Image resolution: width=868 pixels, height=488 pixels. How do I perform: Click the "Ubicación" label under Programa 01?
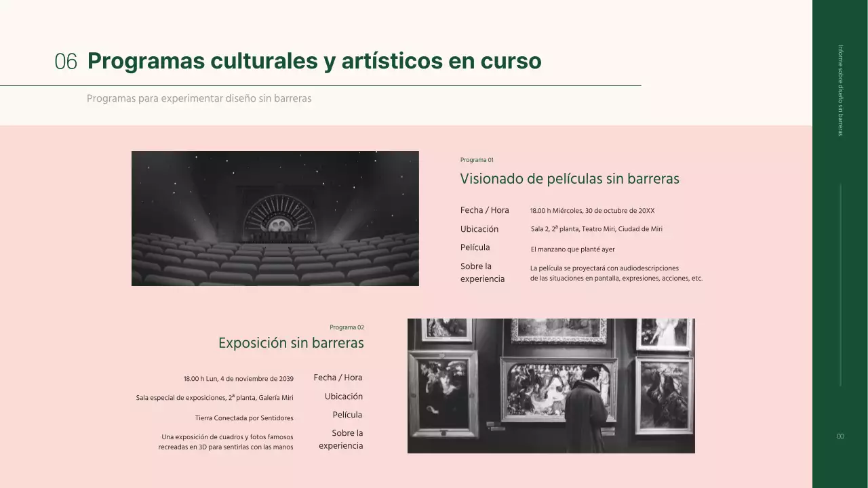[x=479, y=229]
